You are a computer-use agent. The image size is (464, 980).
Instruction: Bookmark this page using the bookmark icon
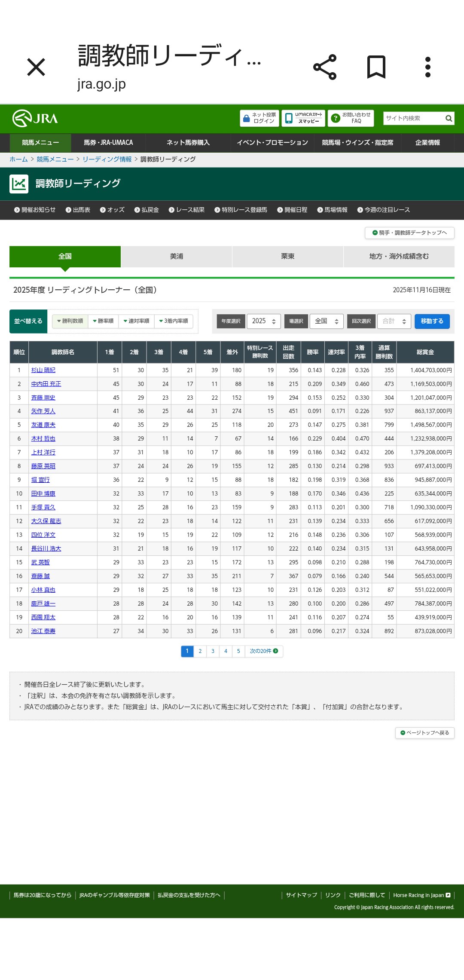tap(376, 67)
